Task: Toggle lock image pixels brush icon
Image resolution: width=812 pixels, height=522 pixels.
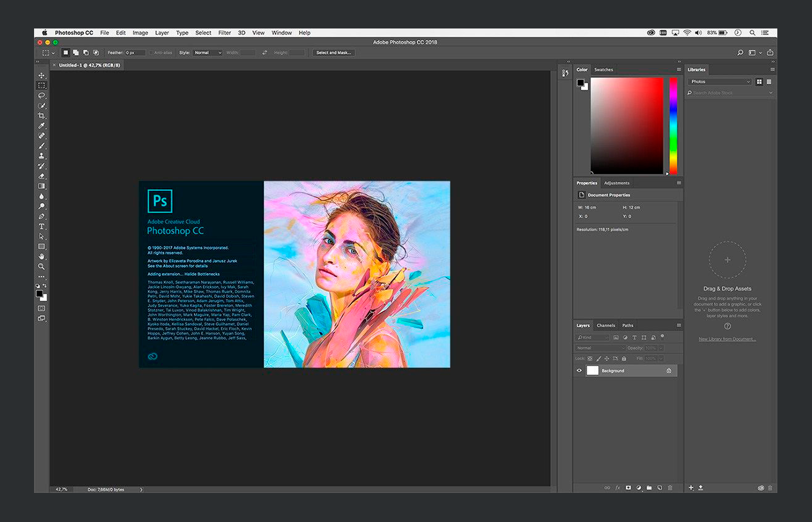Action: [598, 359]
